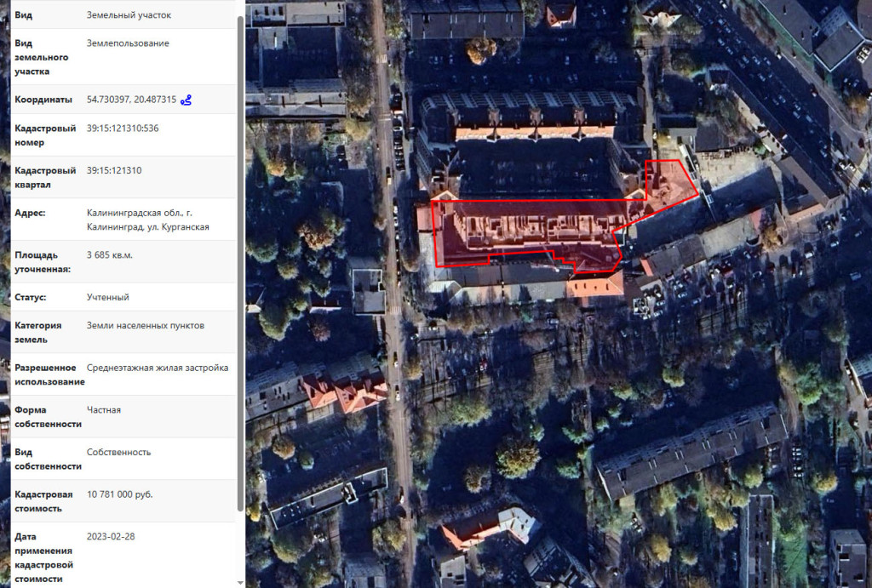The width and height of the screenshot is (872, 588).
Task: Click Разрешенное использование value Среднеэтажная жилая застройка
Action: 157,368
